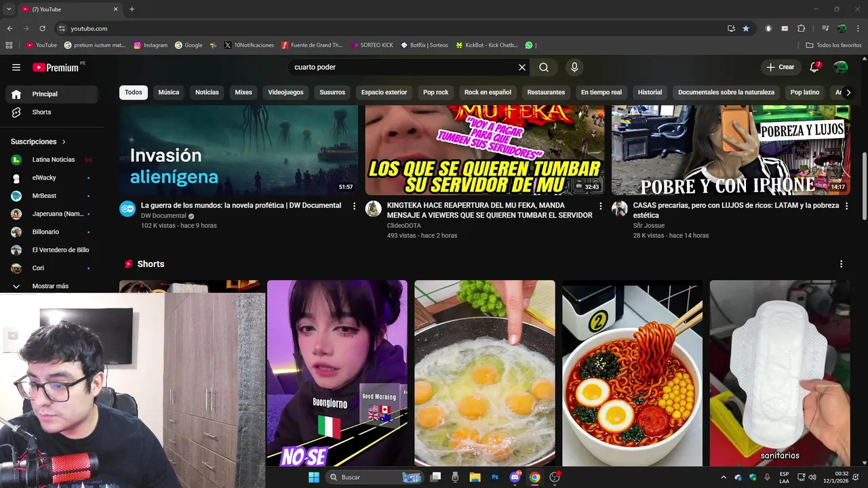Open the YouTube guide hamburger menu
Image resolution: width=868 pixels, height=488 pixels.
pyautogui.click(x=16, y=67)
